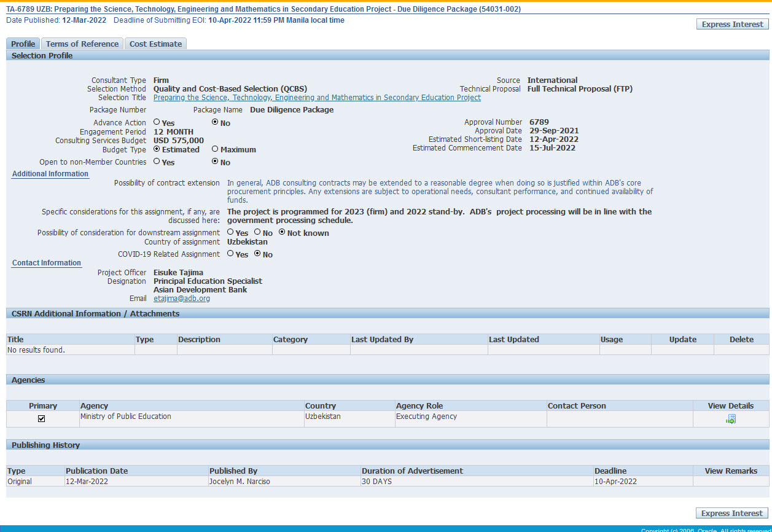Open the Additional Information heading link
This screenshot has height=532, width=772.
[x=50, y=174]
